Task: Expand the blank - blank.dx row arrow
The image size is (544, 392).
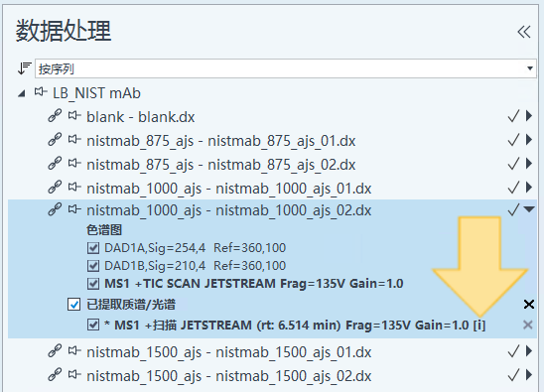Action: coord(529,115)
